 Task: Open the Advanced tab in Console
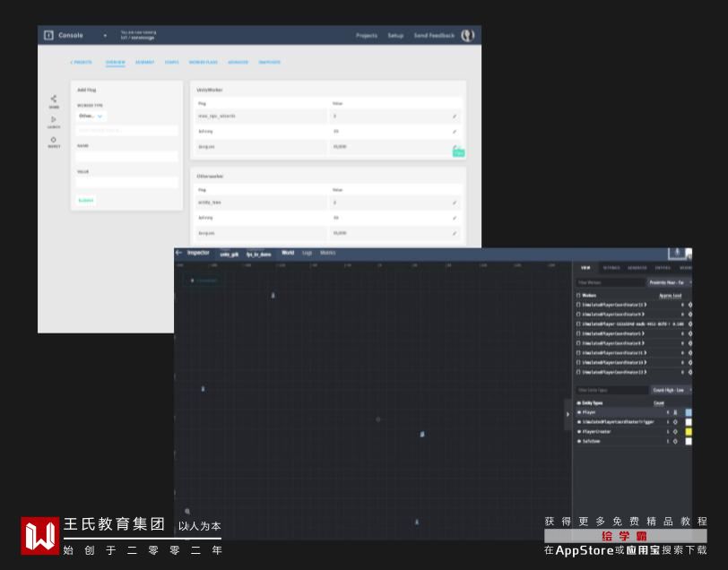(x=238, y=62)
